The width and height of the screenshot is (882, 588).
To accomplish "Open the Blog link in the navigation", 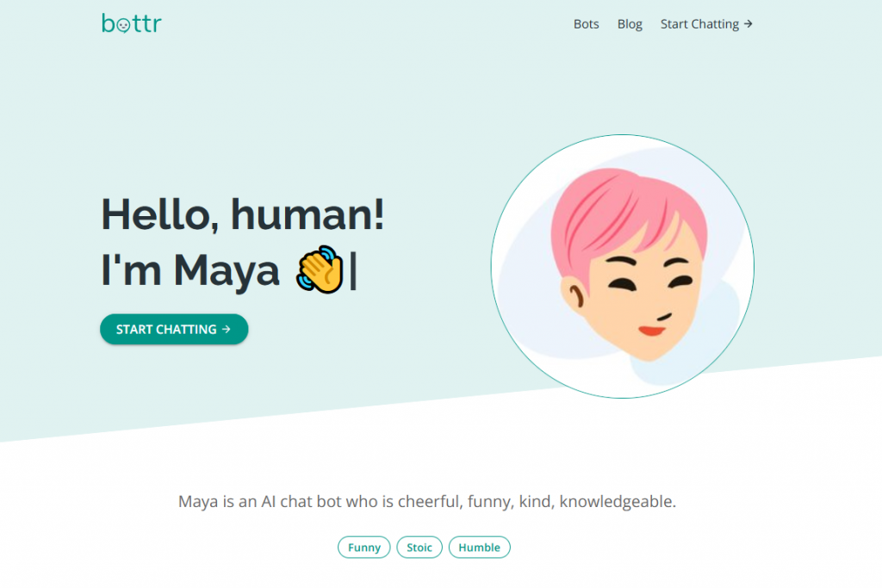I will (x=630, y=24).
